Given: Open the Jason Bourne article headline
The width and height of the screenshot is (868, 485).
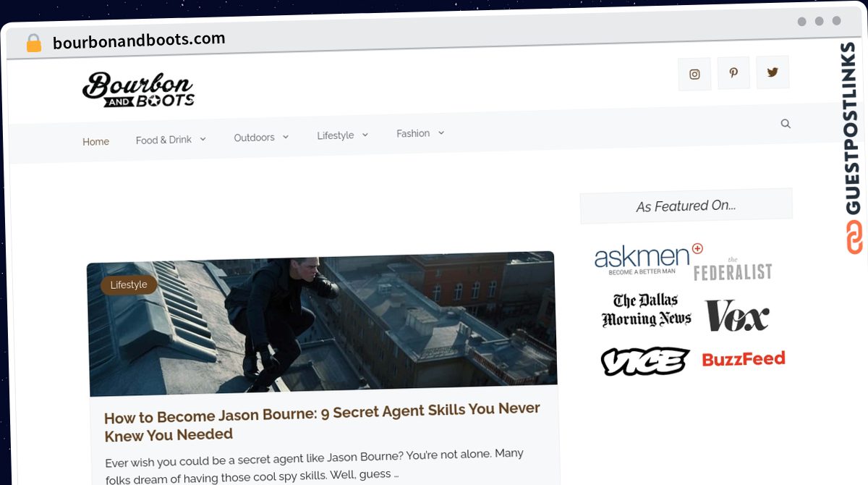Looking at the screenshot, I should pos(322,422).
